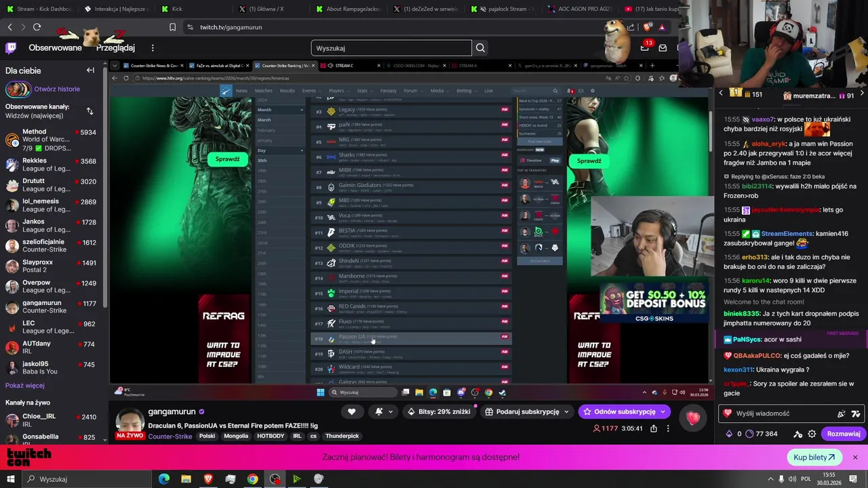Image resolution: width=868 pixels, height=488 pixels.
Task: Click Kup bilety TwitchCon button
Action: click(x=814, y=457)
